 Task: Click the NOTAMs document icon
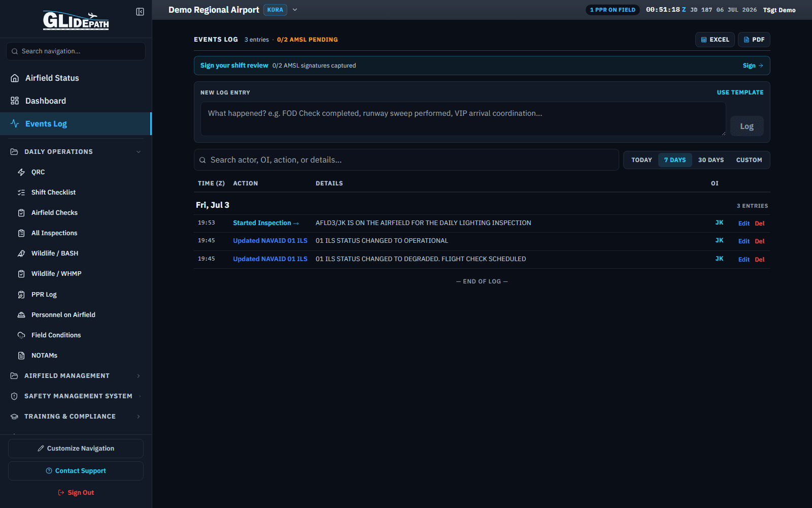(x=21, y=356)
